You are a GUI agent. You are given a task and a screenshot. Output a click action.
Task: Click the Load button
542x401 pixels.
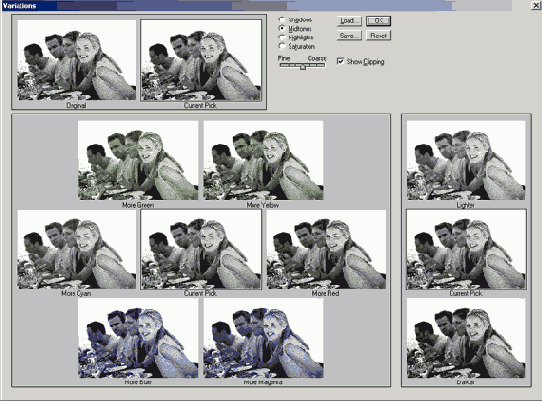point(349,21)
